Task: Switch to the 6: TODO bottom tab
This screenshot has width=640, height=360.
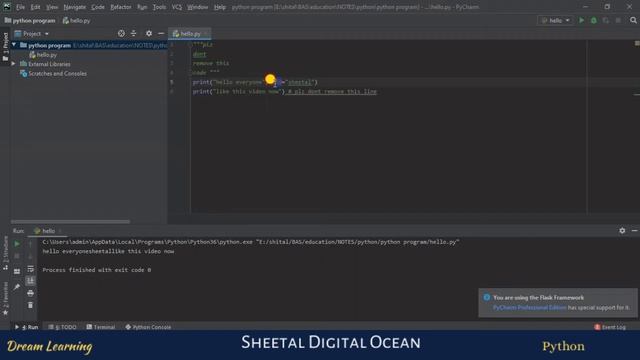Action: 62,327
